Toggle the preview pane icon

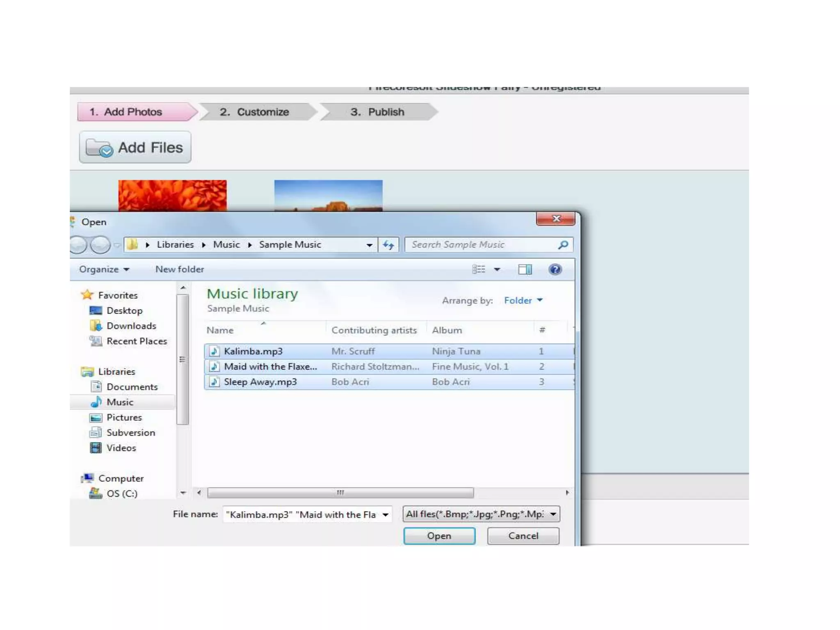pos(525,269)
